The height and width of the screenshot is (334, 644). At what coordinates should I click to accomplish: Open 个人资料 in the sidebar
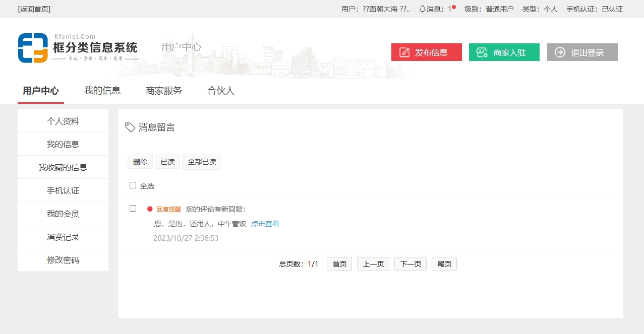coord(63,121)
